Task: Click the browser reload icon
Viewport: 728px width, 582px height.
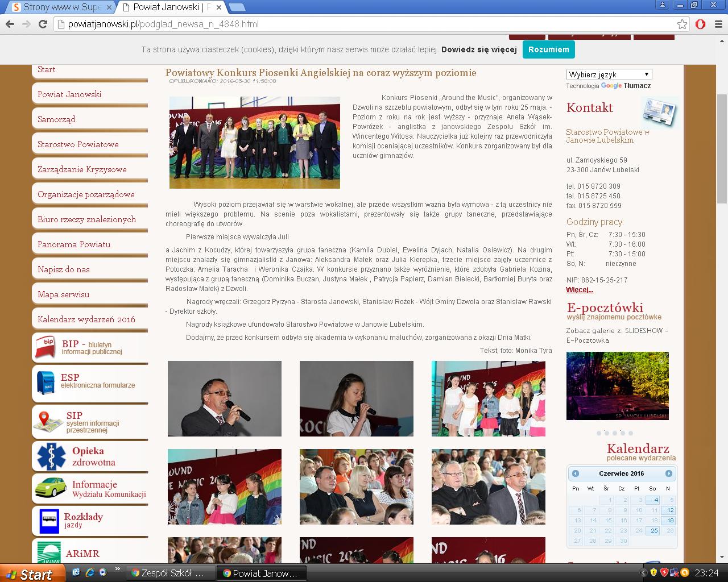Action: pyautogui.click(x=43, y=24)
